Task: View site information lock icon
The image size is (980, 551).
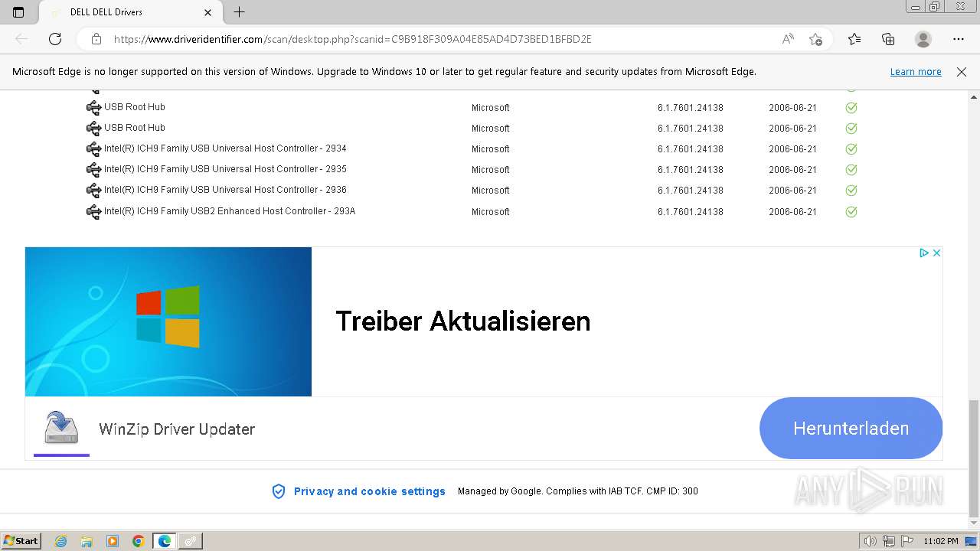Action: (x=96, y=39)
